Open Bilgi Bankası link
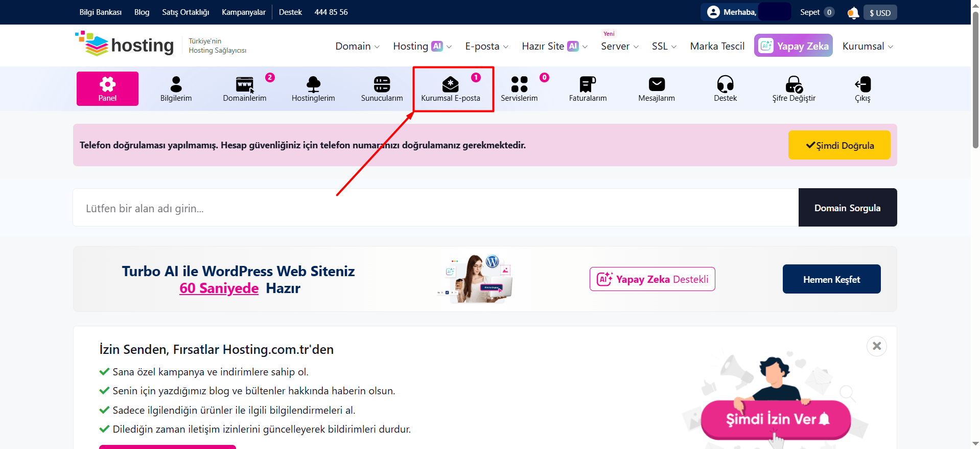Screen dimensions: 980x449 [101, 12]
